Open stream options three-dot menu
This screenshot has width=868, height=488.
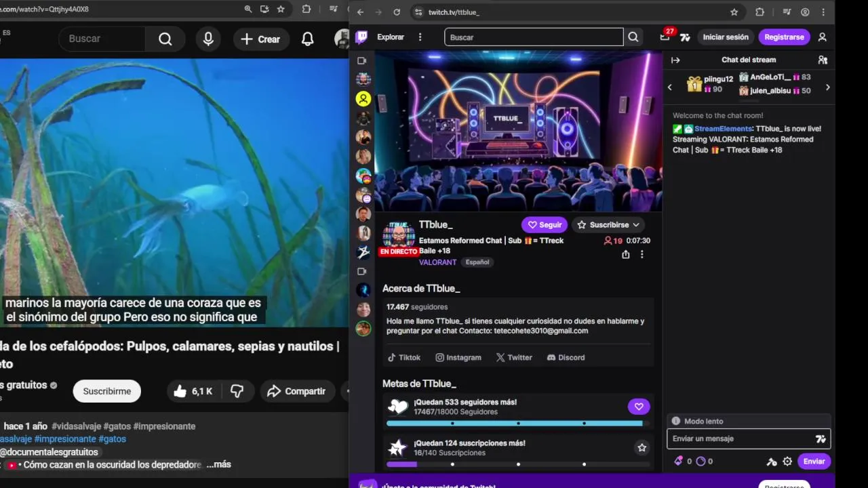tap(642, 254)
